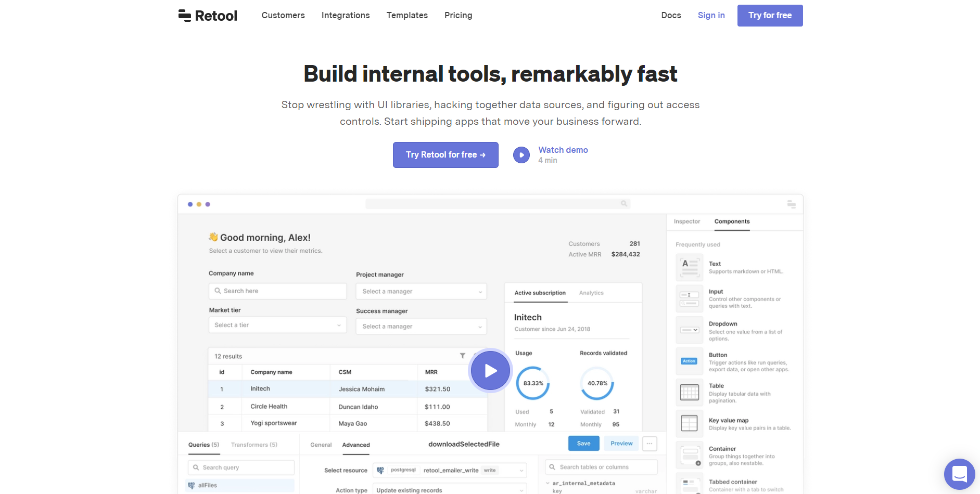Viewport: 980px width, 494px height.
Task: Select the Key value map component icon
Action: point(690,424)
